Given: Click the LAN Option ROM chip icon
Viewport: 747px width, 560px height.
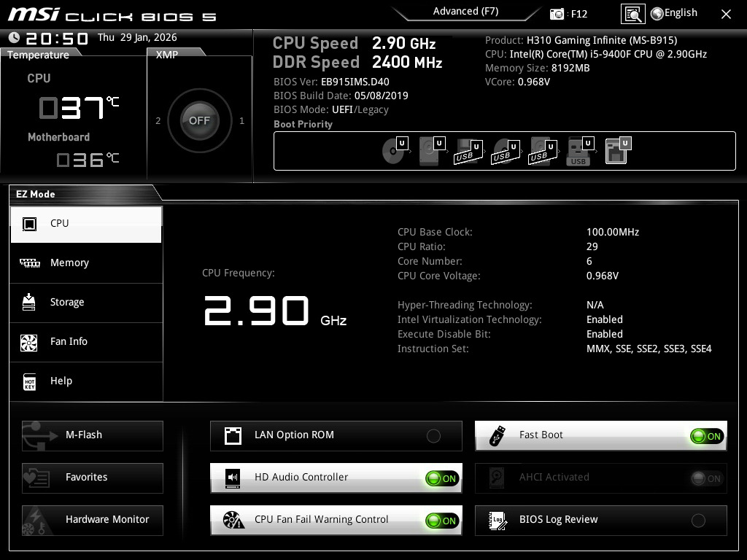Looking at the screenshot, I should click(x=233, y=436).
